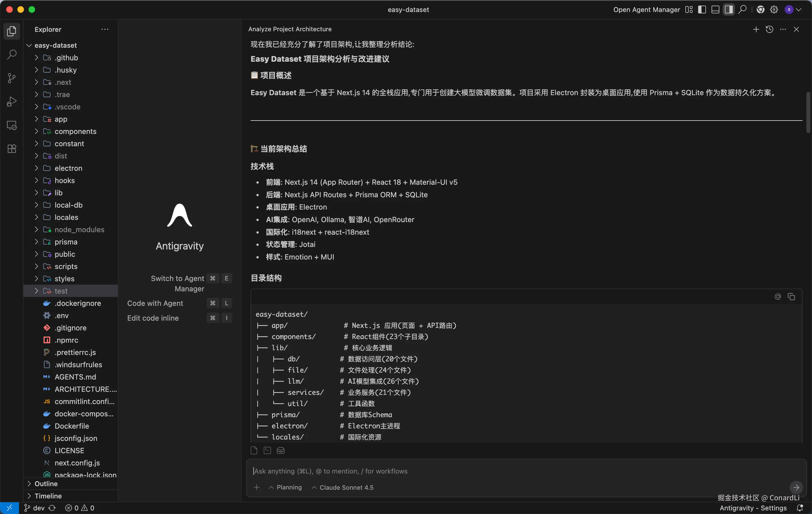
Task: Open the Extensions view in the activity bar
Action: point(12,149)
